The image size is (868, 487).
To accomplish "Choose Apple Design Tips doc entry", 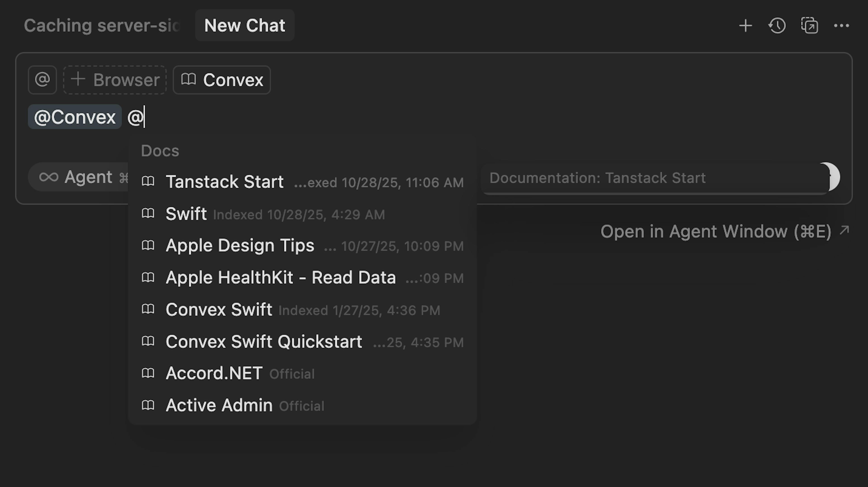I will point(240,246).
